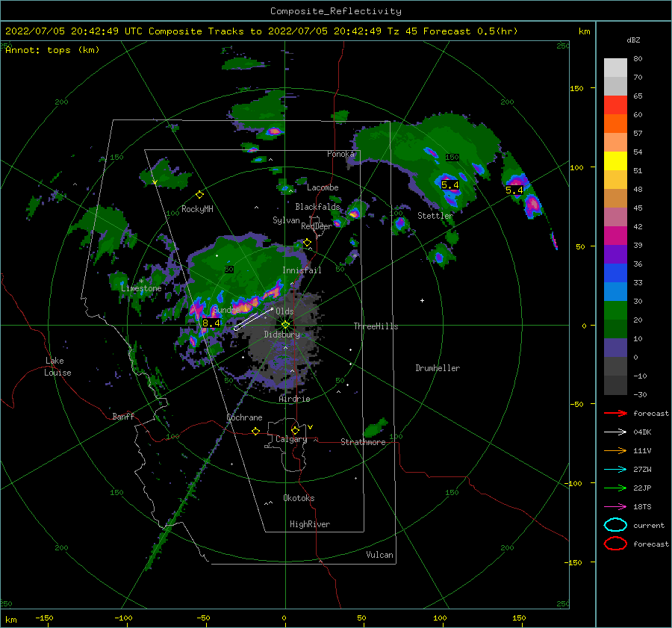
Task: Click the Banff city label
Action: [123, 417]
